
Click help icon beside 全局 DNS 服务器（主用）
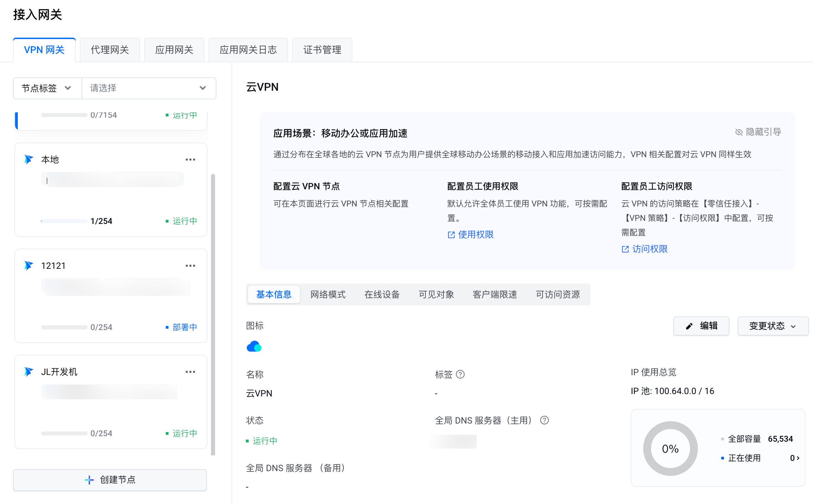click(545, 420)
